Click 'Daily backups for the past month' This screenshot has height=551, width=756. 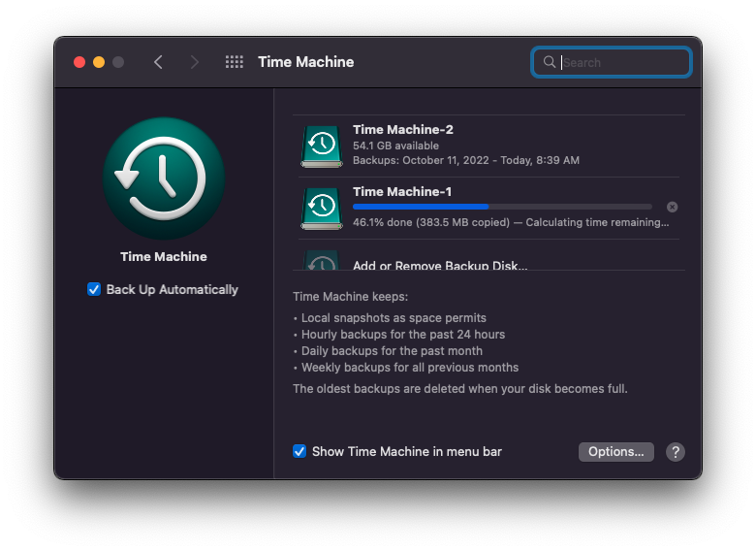[392, 351]
